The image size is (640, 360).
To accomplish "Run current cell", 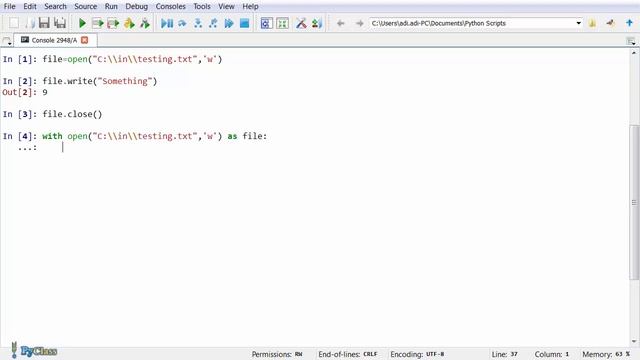I will coord(98,23).
